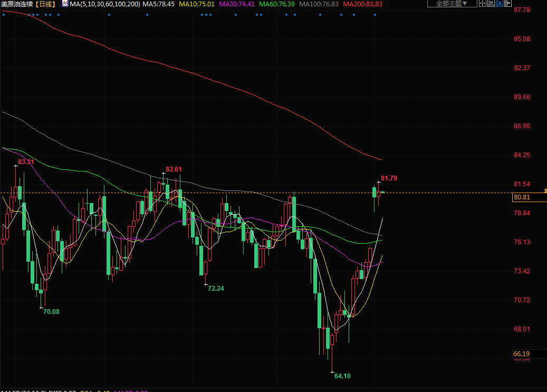Click MA(5,10,30,60,100,200) indicator parameters
Image resolution: width=547 pixels, height=392 pixels.
tap(105, 4)
